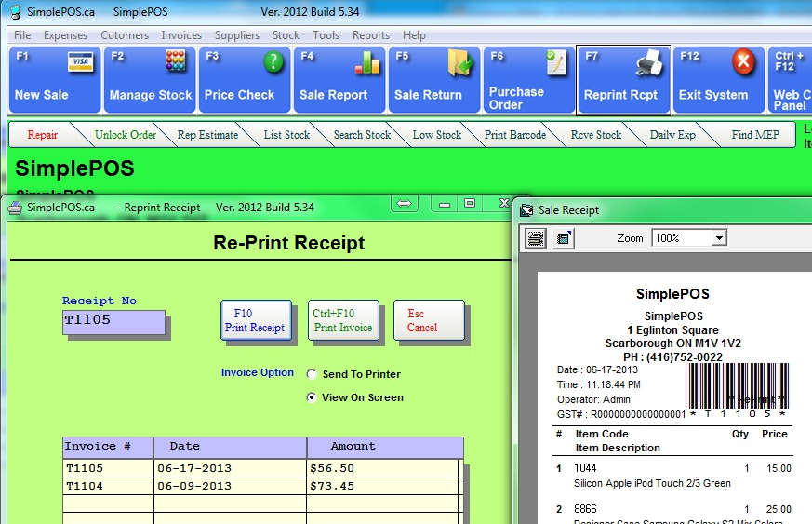Screen dimensions: 812x524
Task: Select Send To Printer radio option
Action: pos(312,374)
